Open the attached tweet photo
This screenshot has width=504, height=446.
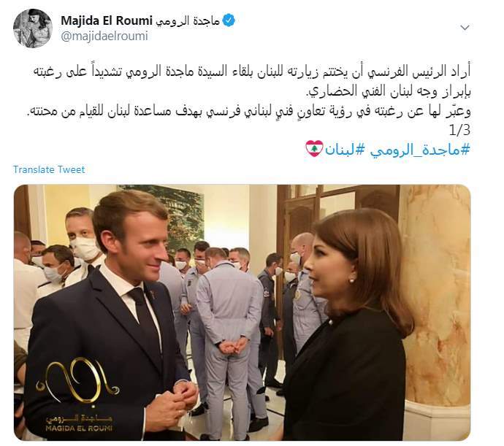tap(242, 312)
